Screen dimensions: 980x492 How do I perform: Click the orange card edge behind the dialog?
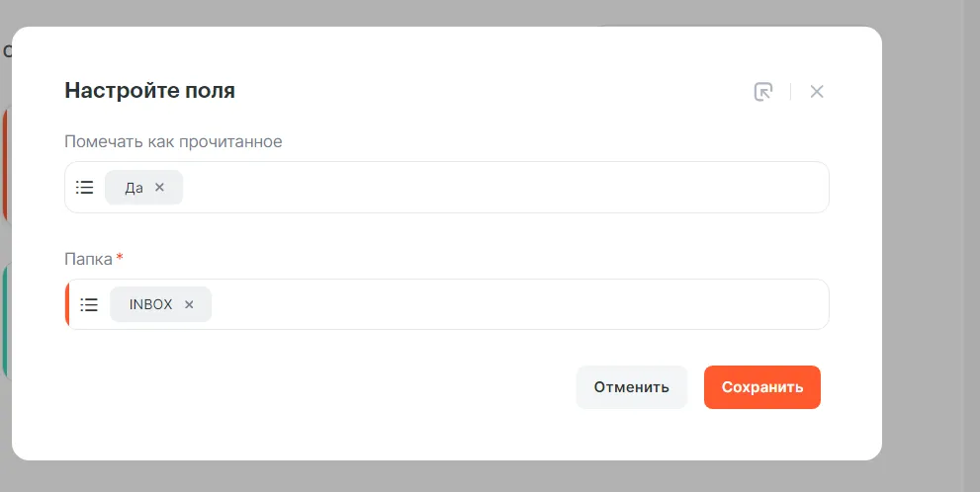tap(5, 163)
